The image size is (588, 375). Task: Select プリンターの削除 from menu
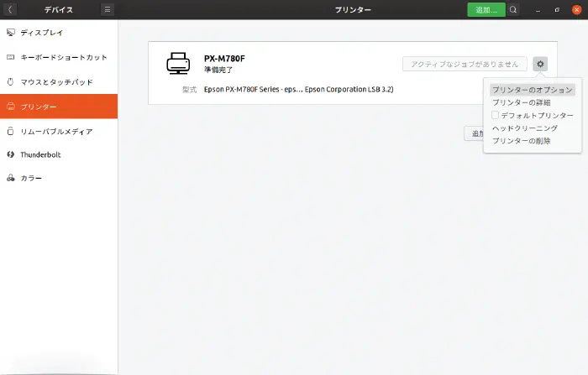522,141
